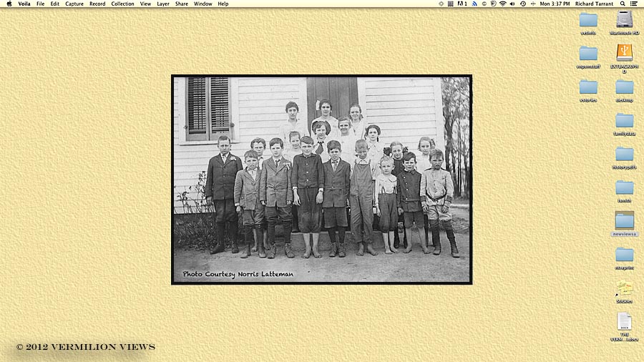Open the Collection menu
Viewport: 644px width, 362px height.
[122, 4]
